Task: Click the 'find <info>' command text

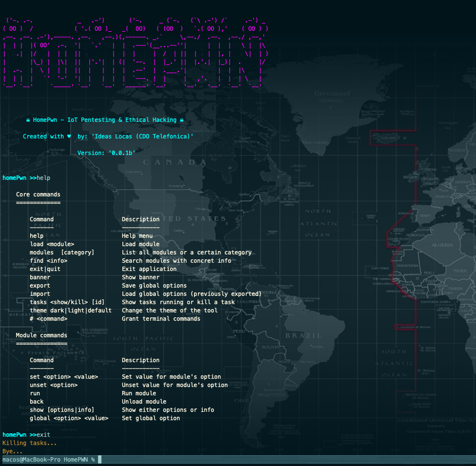Action: click(49, 261)
